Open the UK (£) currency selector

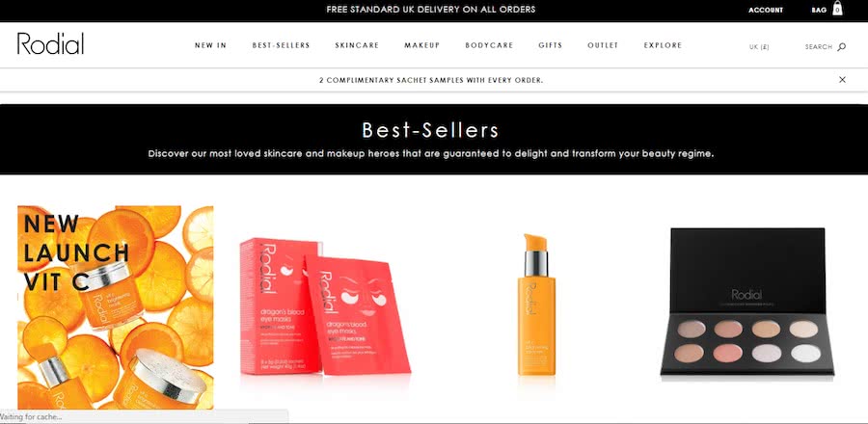(759, 47)
